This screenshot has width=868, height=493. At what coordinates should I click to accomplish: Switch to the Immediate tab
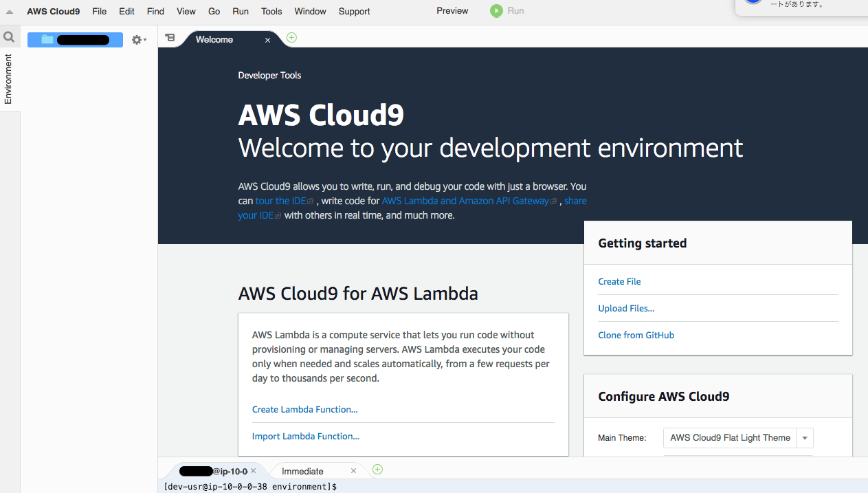pyautogui.click(x=302, y=470)
